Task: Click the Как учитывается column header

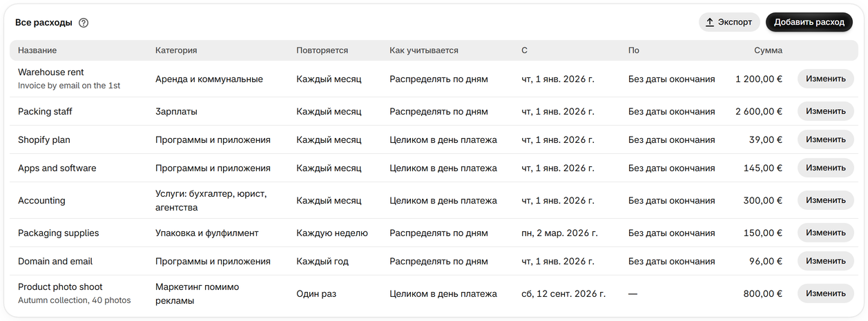Action: click(x=424, y=50)
